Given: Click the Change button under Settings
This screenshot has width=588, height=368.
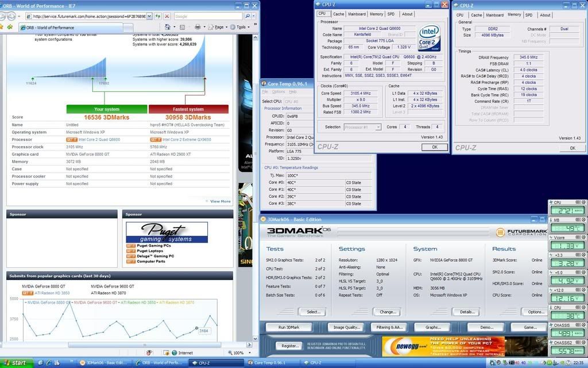Looking at the screenshot, I should click(x=388, y=312).
